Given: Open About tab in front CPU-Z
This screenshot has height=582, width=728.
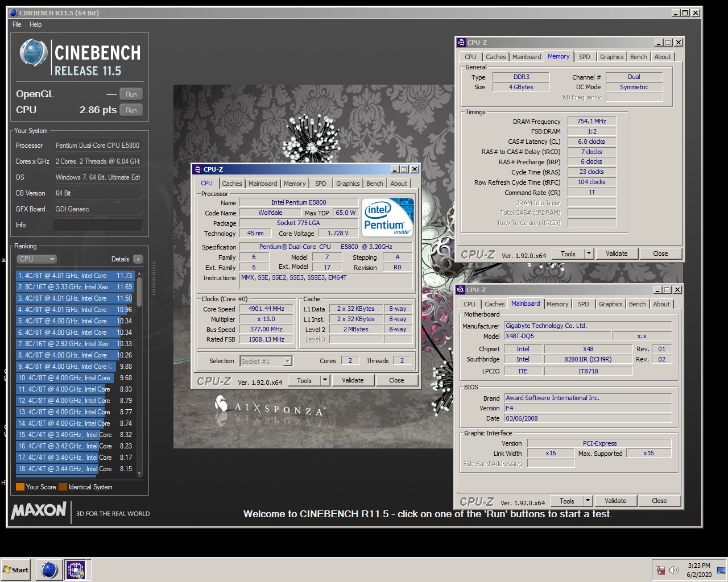Looking at the screenshot, I should 399,184.
